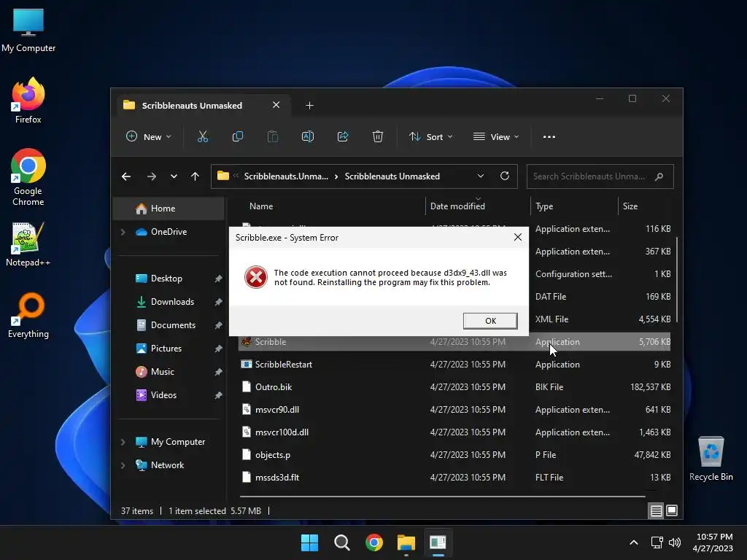
Task: Select the mssds3d.flt file
Action: coord(454,478)
